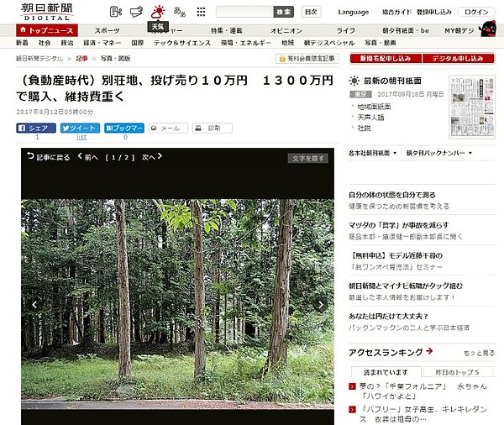
Task: Click the ログイン login button
Action: pyautogui.click(x=476, y=13)
